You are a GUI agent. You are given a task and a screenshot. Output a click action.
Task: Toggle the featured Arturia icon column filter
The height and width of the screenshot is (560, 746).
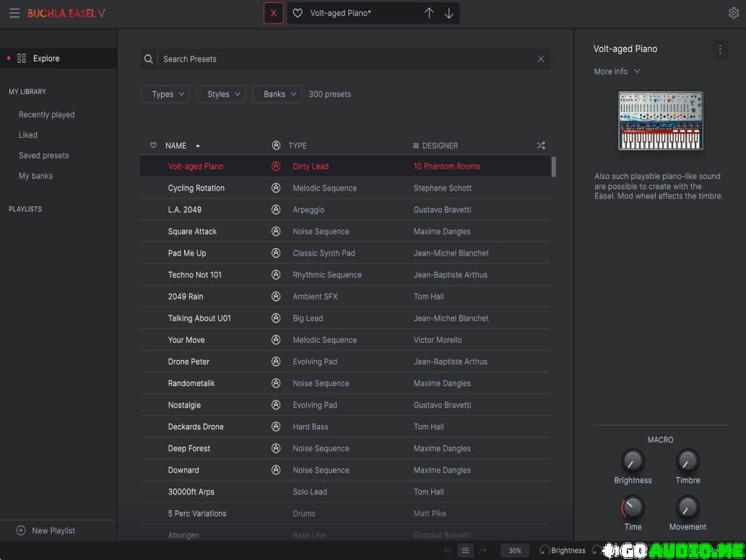click(x=276, y=146)
